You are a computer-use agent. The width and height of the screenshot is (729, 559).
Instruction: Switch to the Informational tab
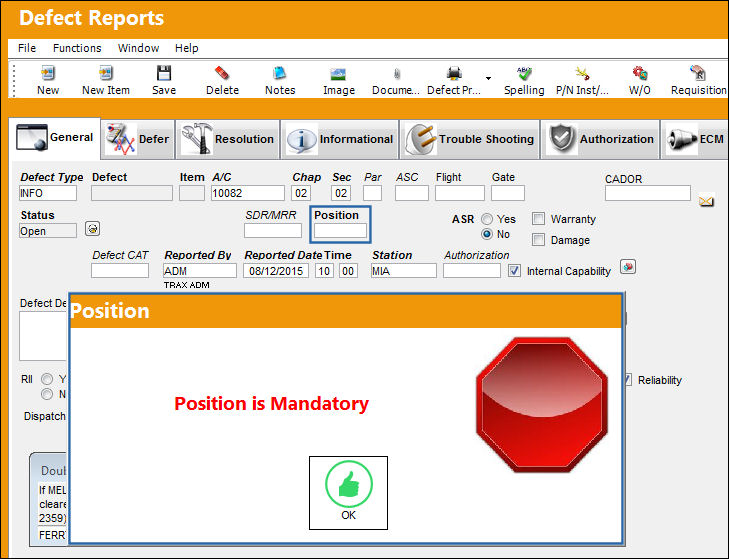click(x=340, y=139)
